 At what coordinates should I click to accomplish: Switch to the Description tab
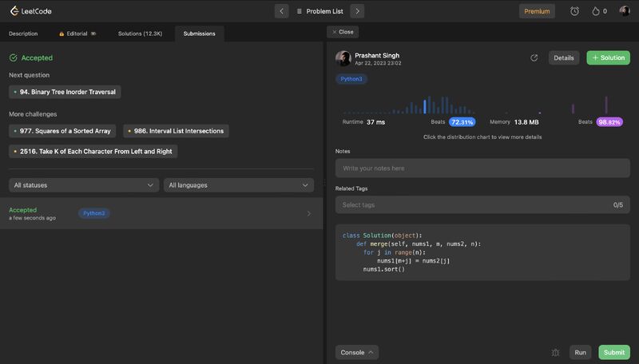[x=23, y=34]
